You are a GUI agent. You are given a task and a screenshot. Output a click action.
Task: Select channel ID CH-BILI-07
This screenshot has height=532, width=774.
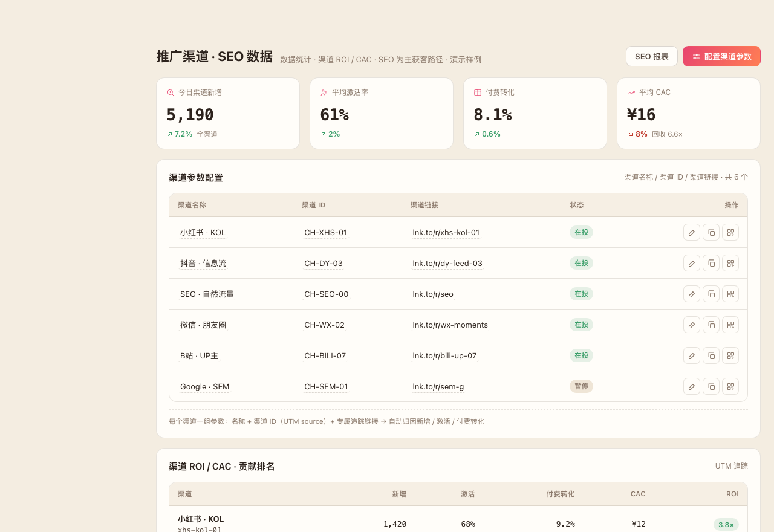[325, 356]
